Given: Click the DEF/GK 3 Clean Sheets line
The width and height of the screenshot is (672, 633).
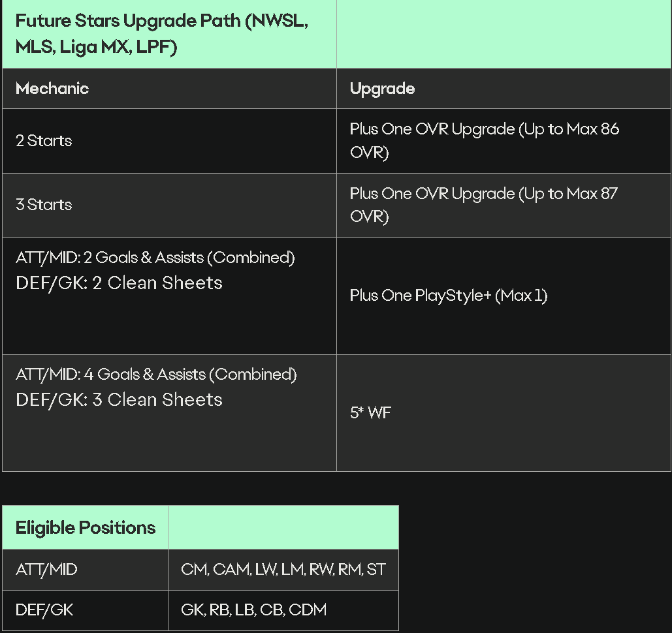Looking at the screenshot, I should (x=119, y=399).
